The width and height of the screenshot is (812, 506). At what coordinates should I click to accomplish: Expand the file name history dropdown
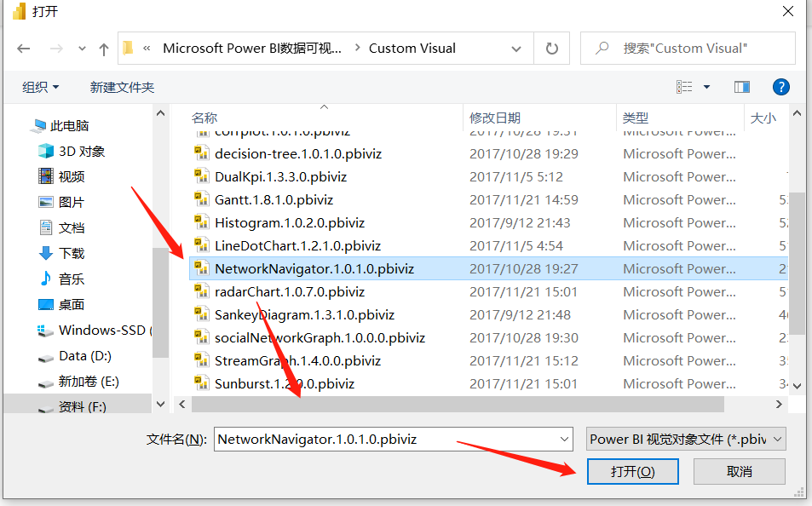(564, 440)
